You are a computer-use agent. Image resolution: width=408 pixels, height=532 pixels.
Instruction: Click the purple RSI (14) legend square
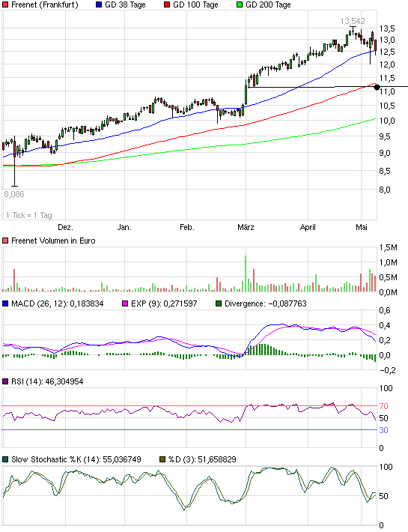(5, 381)
